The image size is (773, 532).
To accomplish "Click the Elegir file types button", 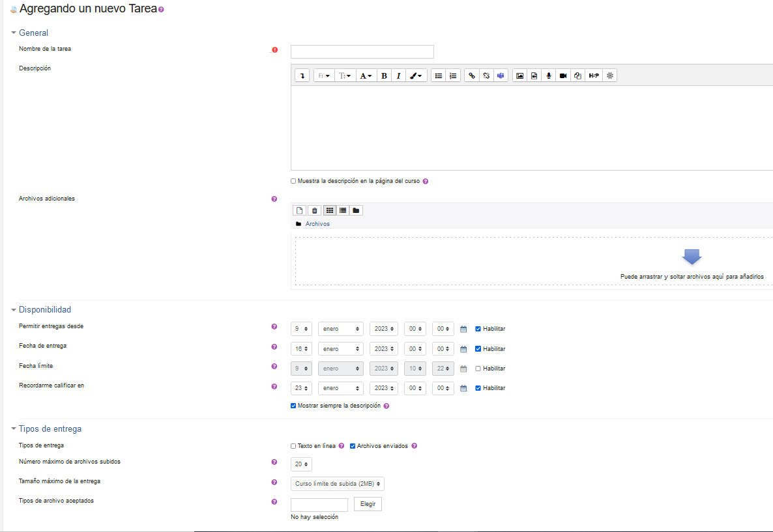I will coord(368,504).
